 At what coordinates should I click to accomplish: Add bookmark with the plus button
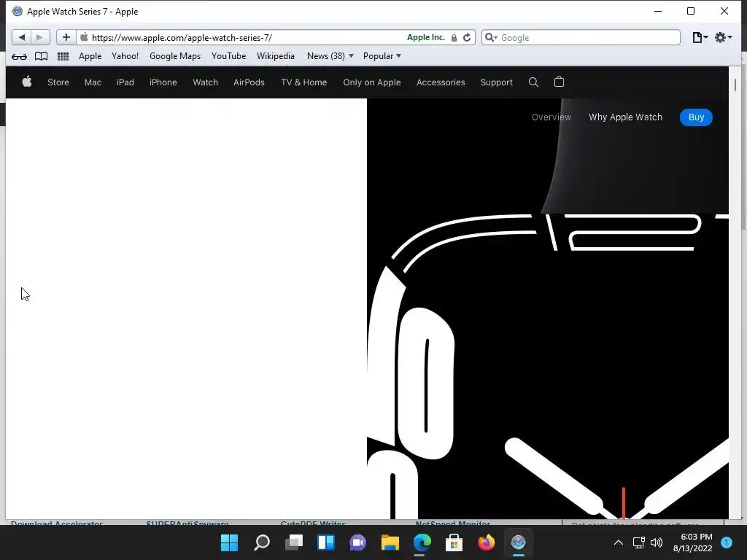click(x=66, y=37)
